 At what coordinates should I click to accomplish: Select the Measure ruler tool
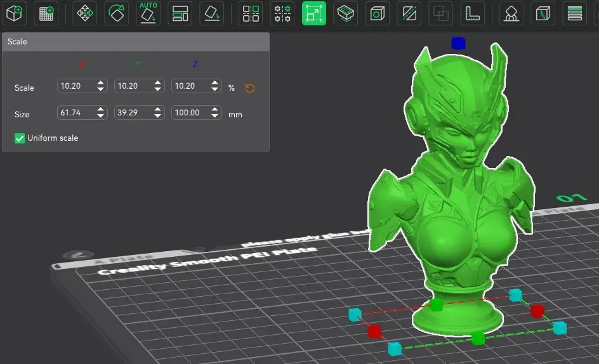pos(473,13)
